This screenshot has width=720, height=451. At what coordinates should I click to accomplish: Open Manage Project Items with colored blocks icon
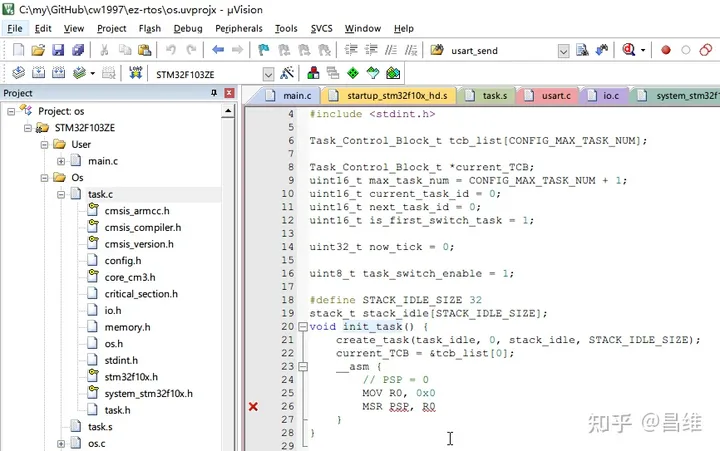coord(314,73)
